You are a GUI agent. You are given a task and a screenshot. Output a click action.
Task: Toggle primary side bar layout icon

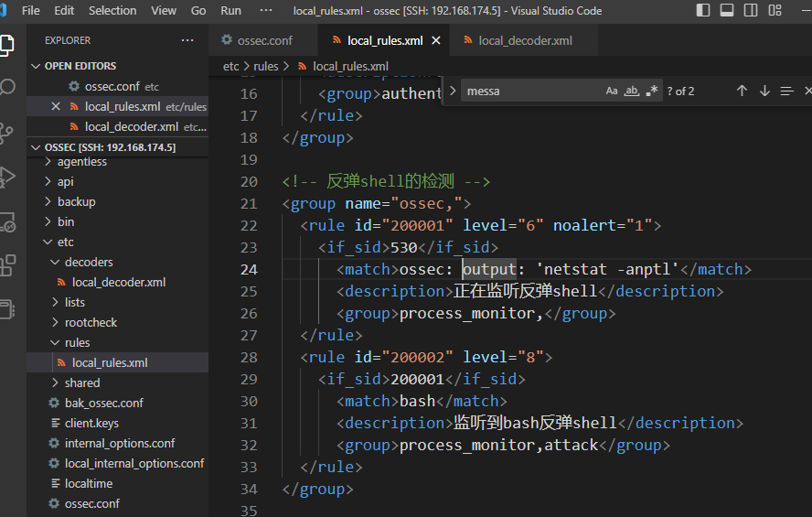703,10
